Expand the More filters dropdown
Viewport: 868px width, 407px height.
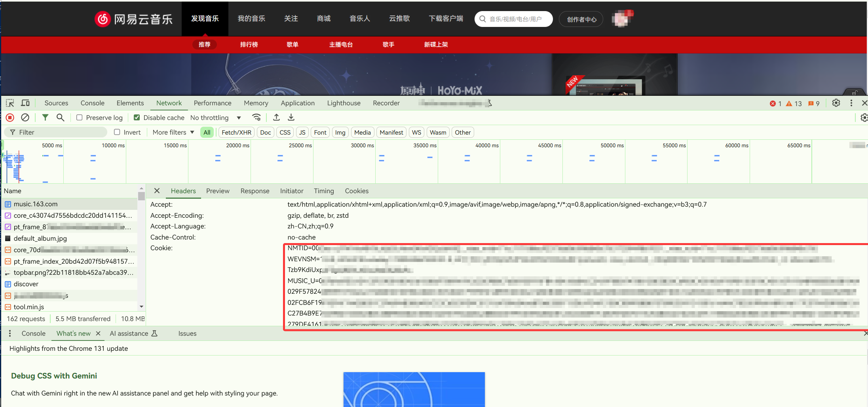173,132
